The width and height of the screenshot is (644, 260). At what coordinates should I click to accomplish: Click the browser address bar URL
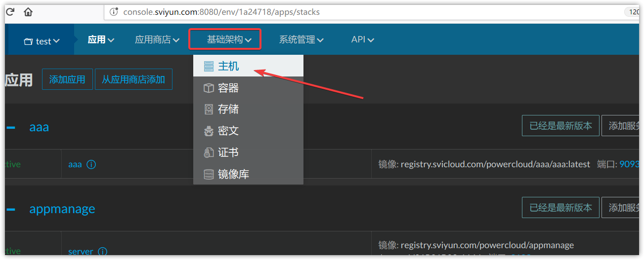[221, 12]
